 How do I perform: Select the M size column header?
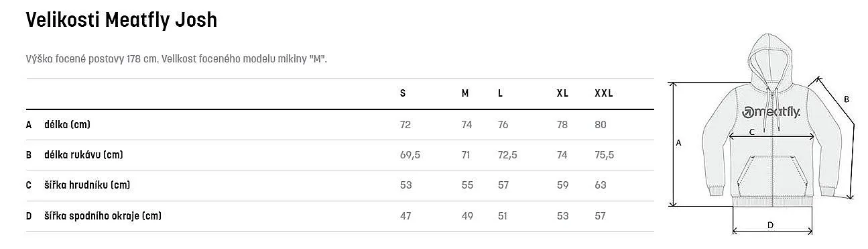pyautogui.click(x=465, y=93)
